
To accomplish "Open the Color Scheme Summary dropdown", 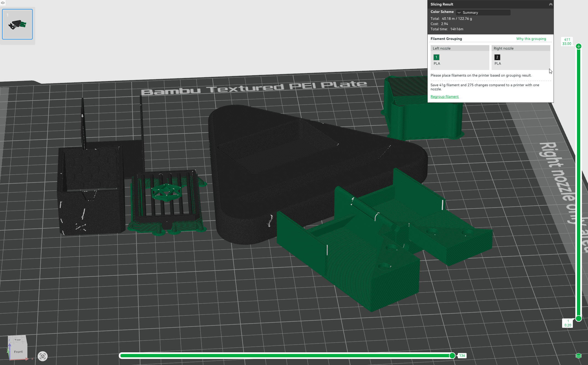I will tap(483, 13).
